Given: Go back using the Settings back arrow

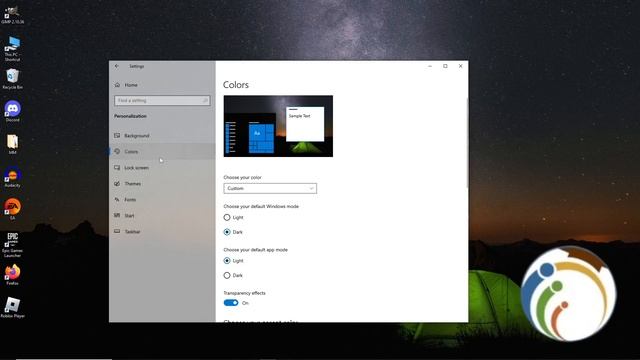Looking at the screenshot, I should pyautogui.click(x=117, y=66).
